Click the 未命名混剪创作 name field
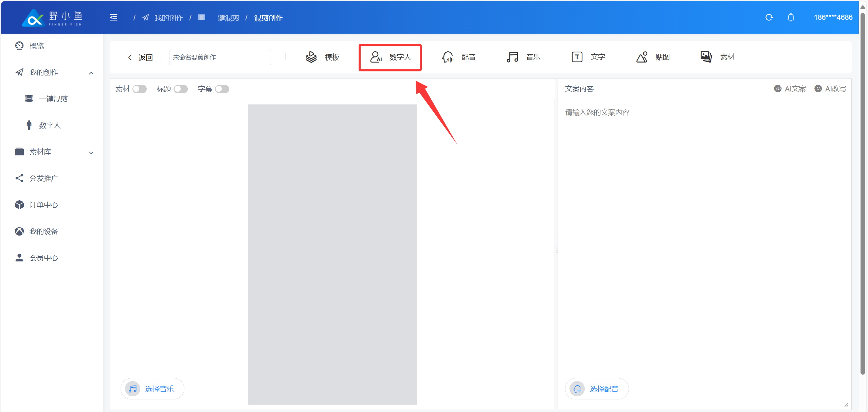Viewport: 868px width, 412px height. 220,57
